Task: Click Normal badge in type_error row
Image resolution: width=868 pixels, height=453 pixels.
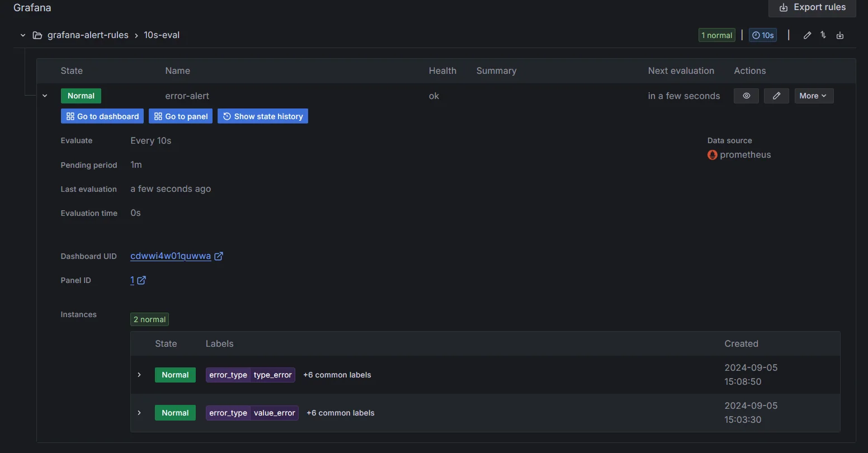Action: [x=175, y=375]
